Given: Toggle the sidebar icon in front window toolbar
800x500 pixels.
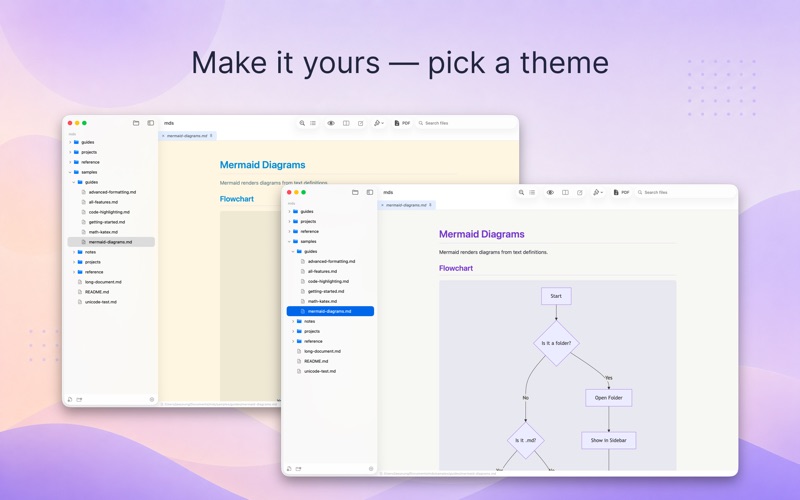Looking at the screenshot, I should 370,192.
